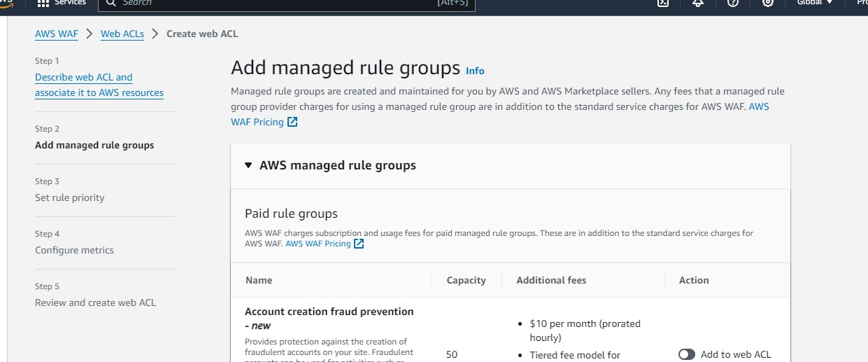Go to Web ACLs breadcrumb link
The height and width of the screenshot is (362, 868).
coord(122,34)
